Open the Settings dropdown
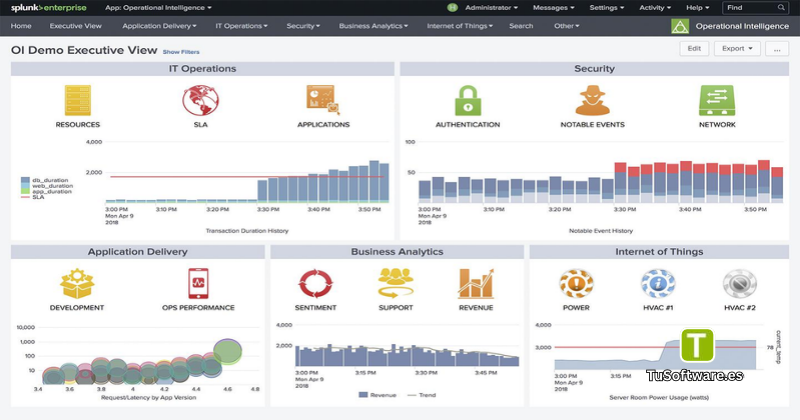800x420 pixels. (607, 8)
